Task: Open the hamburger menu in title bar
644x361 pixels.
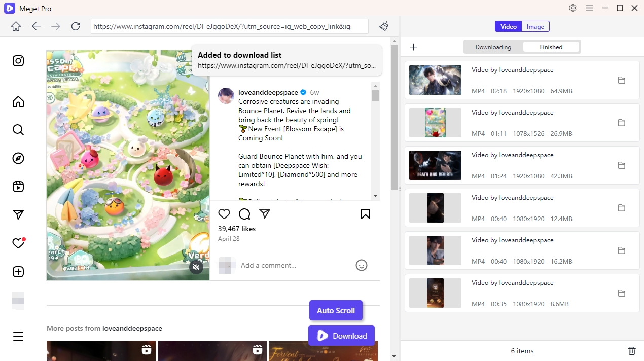Action: (x=589, y=8)
